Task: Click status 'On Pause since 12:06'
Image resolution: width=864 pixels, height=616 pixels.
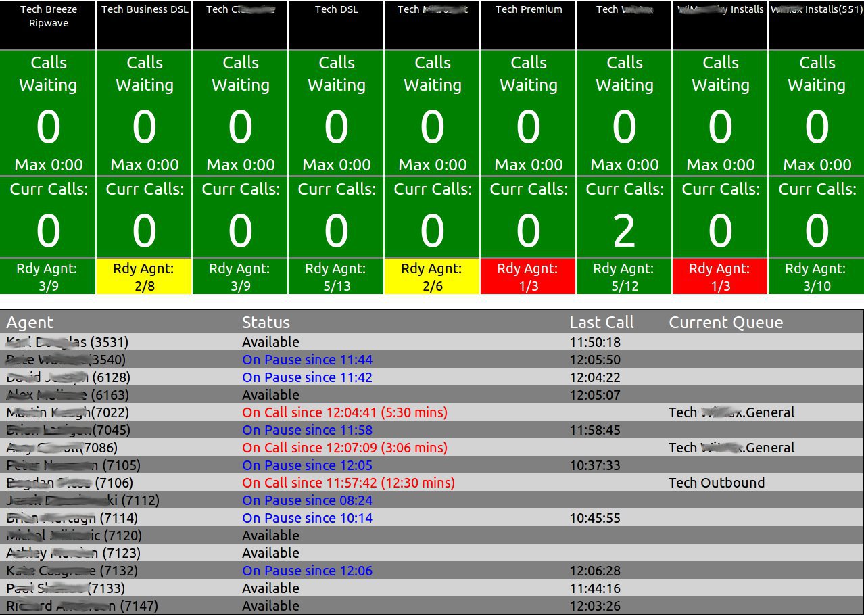Action: (307, 571)
